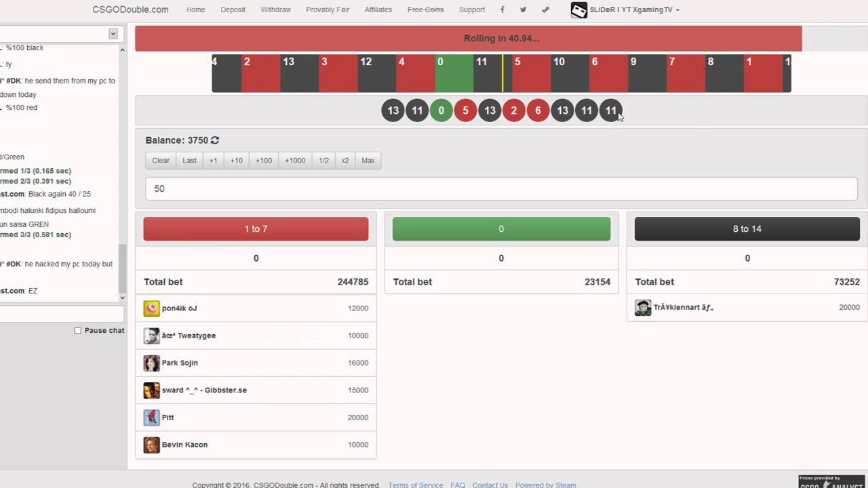Viewport: 868px width, 488px height.
Task: Click Tweatygee's avatar image
Action: click(x=151, y=335)
